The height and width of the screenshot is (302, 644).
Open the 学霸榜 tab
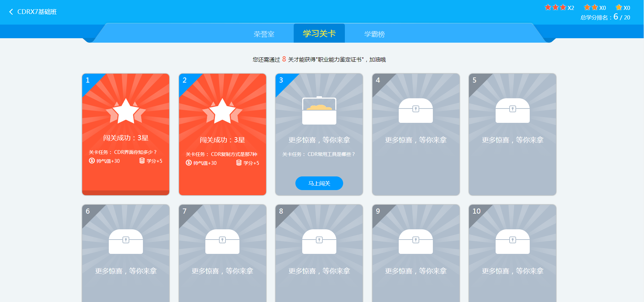pos(374,34)
